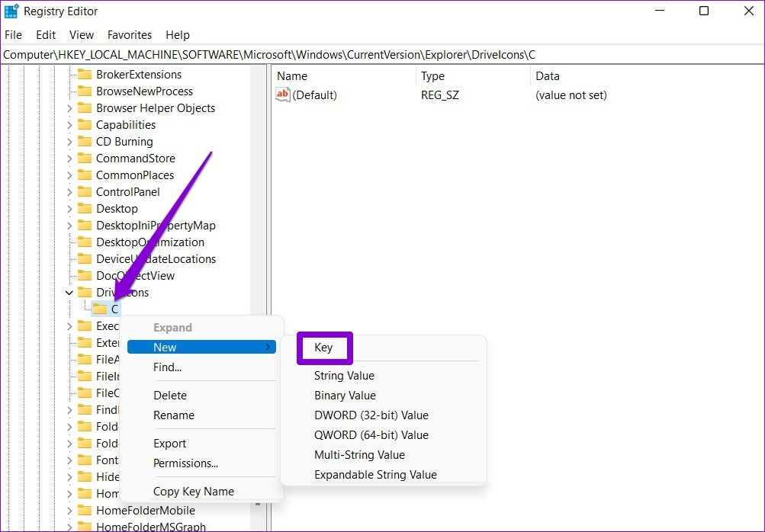Viewport: 765px width, 532px height.
Task: Click the ControlPanel folder icon
Action: coord(85,191)
